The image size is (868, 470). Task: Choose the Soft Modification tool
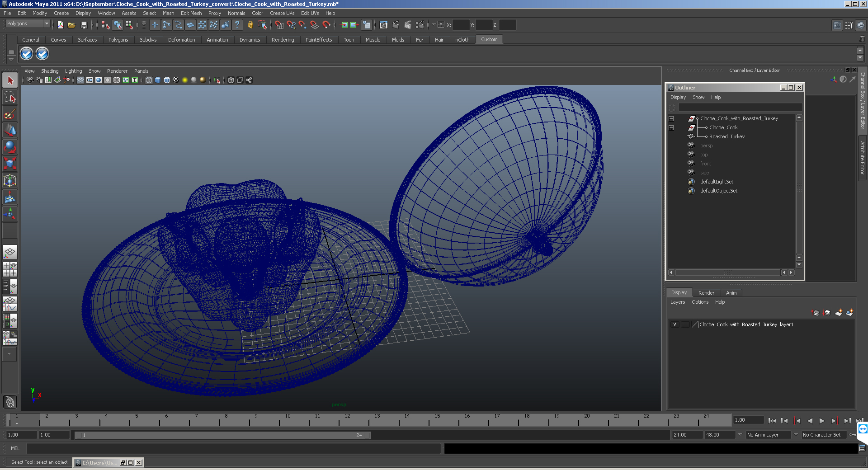tap(10, 197)
